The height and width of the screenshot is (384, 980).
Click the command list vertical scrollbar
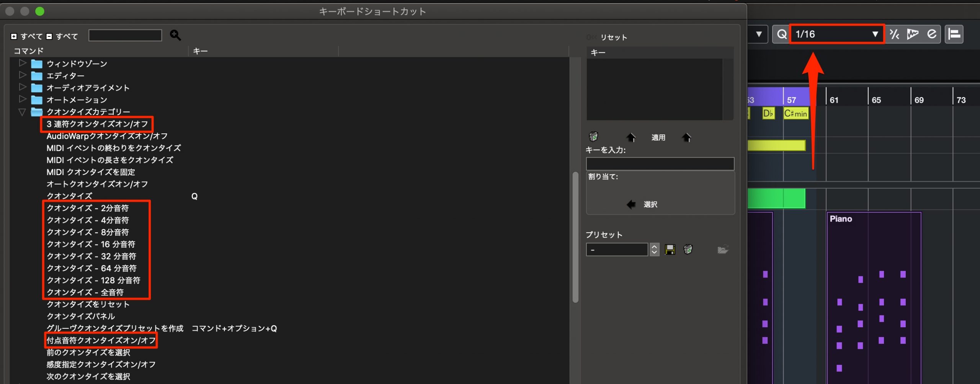click(x=575, y=237)
